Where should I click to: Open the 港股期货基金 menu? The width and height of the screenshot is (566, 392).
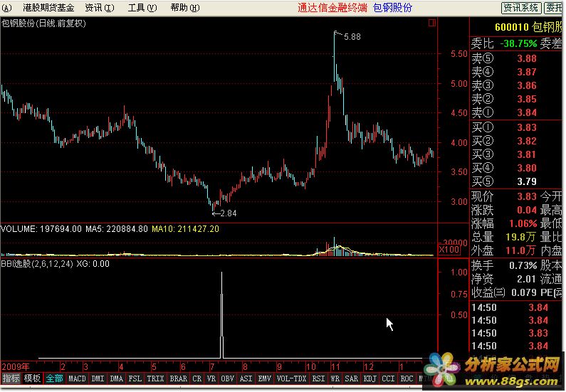click(48, 8)
